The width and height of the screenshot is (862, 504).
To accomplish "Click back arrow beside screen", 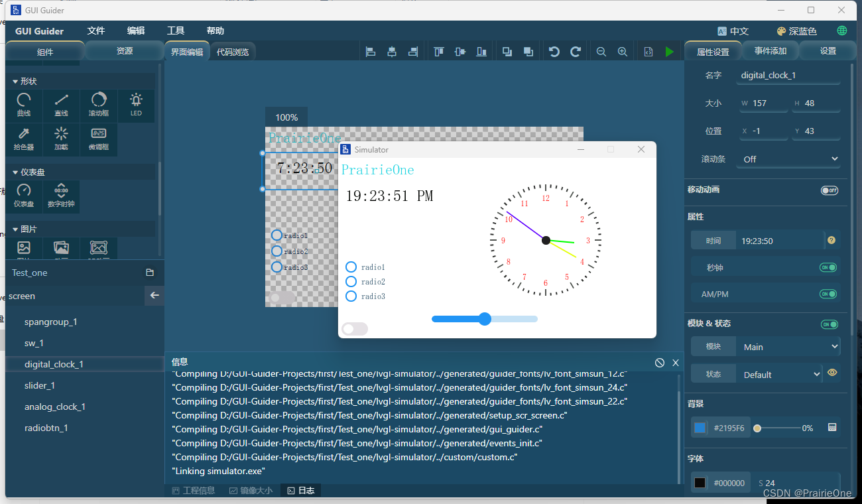I will [154, 296].
